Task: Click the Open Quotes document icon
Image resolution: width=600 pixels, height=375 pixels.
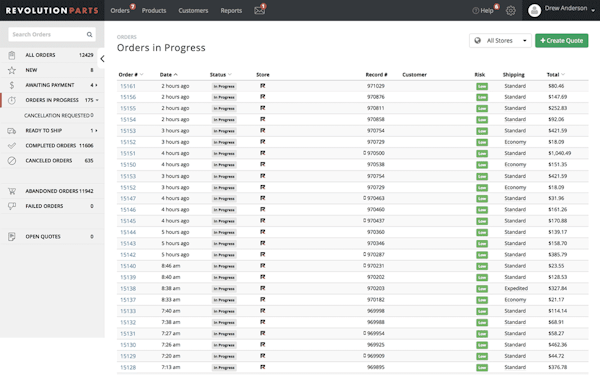Action: point(12,236)
